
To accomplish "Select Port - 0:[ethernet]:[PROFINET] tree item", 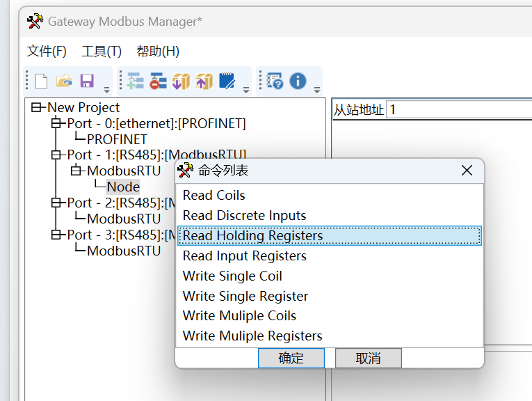I will click(x=156, y=123).
